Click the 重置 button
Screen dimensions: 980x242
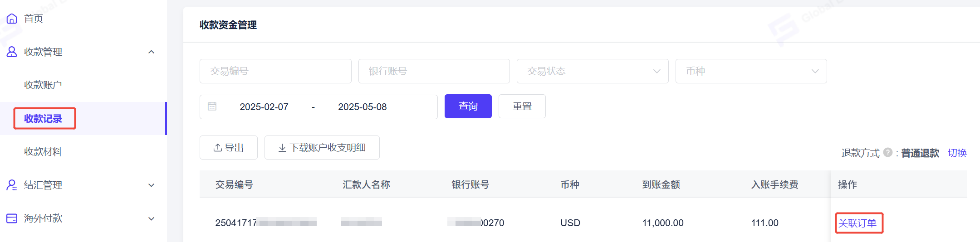522,106
